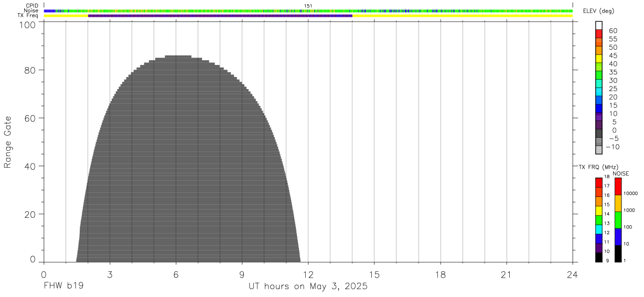Click the y-axis tick label '20'

coord(30,214)
